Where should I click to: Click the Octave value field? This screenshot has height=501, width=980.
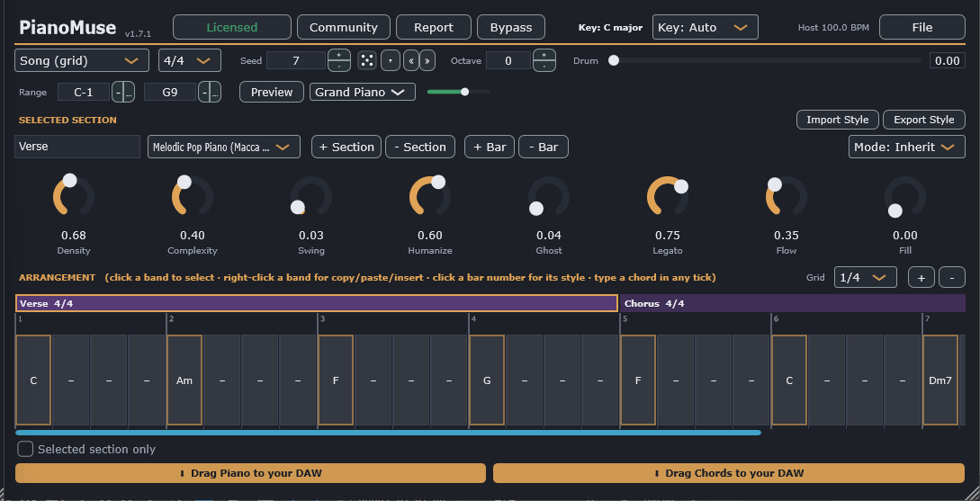click(x=508, y=60)
